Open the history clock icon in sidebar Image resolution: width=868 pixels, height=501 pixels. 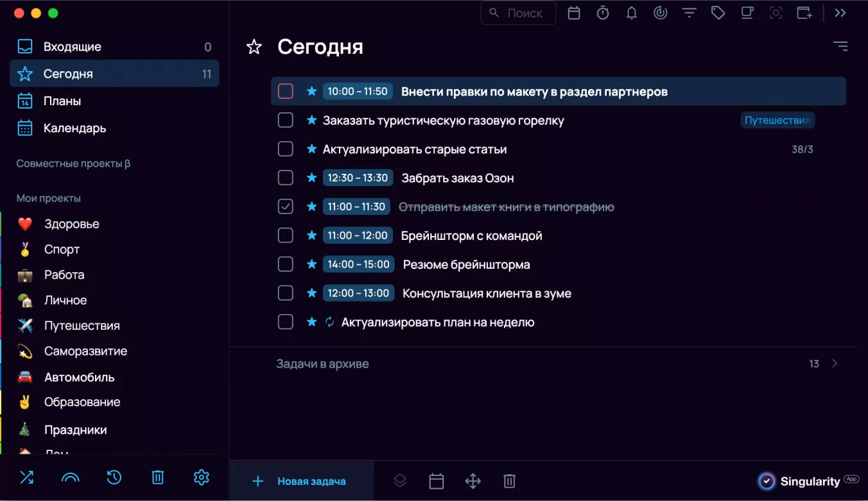point(114,477)
